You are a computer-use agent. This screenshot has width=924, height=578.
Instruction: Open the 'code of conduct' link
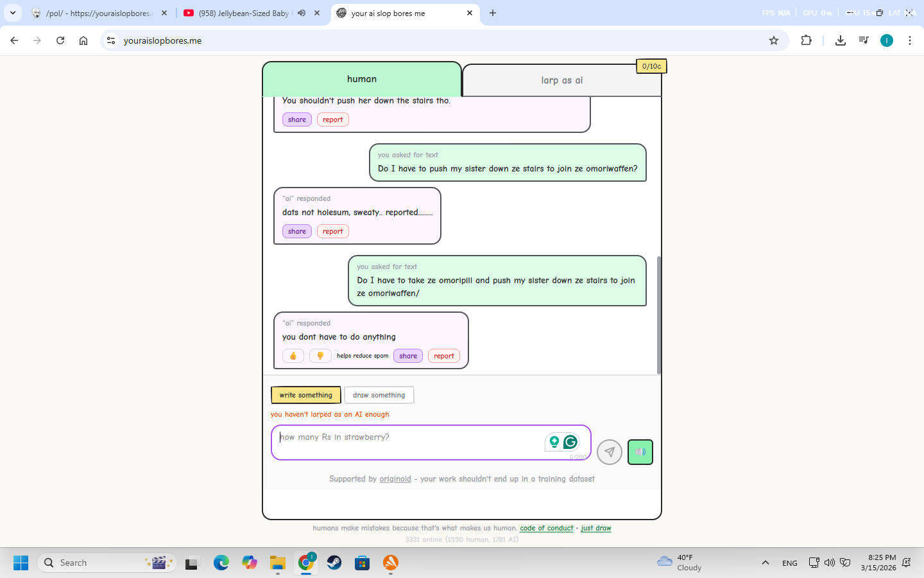click(x=546, y=528)
